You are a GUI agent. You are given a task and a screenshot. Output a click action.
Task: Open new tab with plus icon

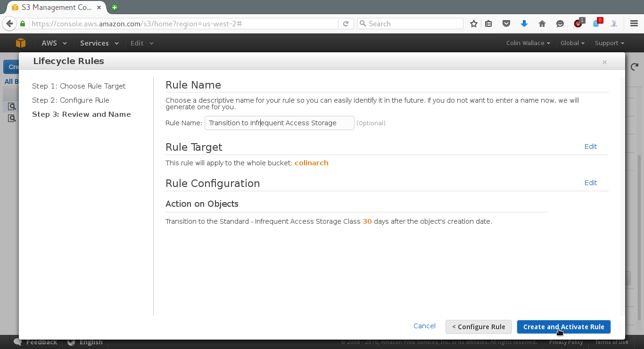(x=115, y=8)
